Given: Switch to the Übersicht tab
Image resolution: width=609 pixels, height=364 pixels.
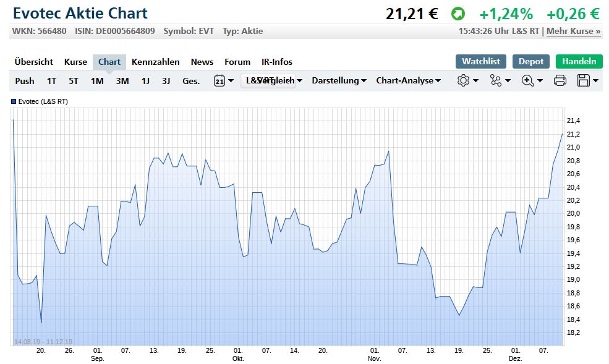Looking at the screenshot, I should pyautogui.click(x=34, y=62).
